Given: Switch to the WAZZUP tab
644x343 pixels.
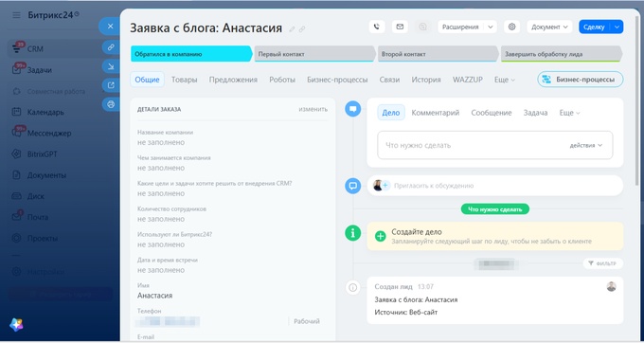Looking at the screenshot, I should 468,80.
